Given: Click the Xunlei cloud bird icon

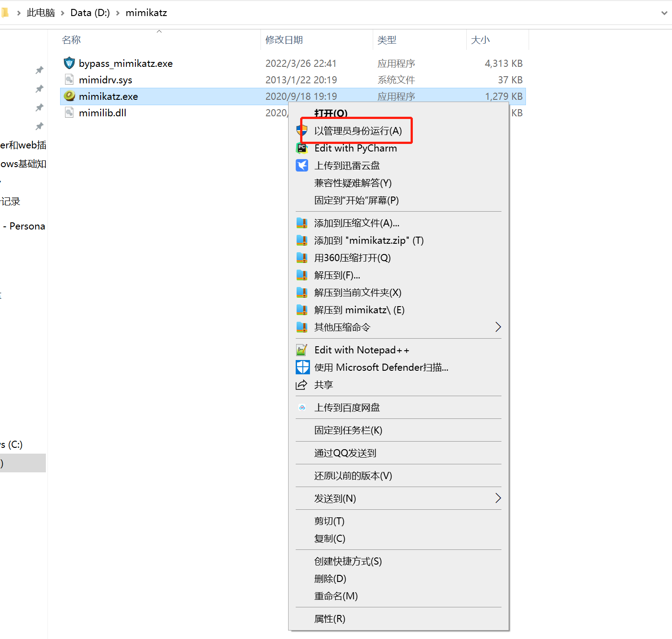Looking at the screenshot, I should [302, 165].
